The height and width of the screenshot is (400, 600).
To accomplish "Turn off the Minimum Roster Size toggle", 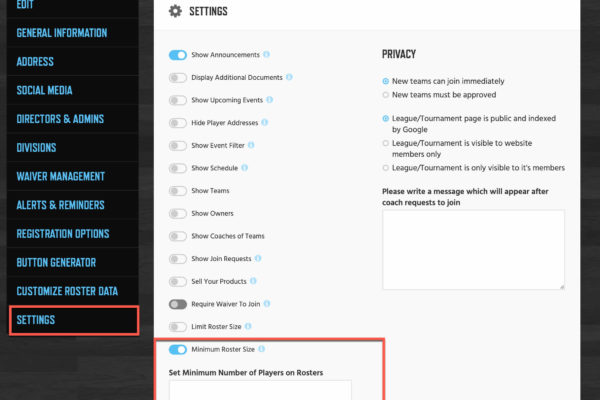I will coord(178,349).
